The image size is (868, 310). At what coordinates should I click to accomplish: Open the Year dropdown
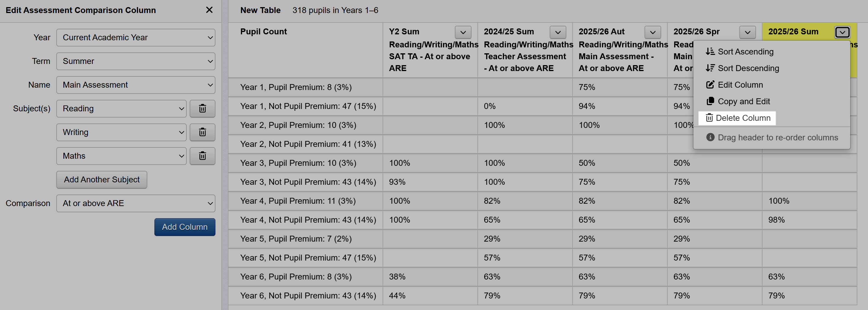pos(135,37)
